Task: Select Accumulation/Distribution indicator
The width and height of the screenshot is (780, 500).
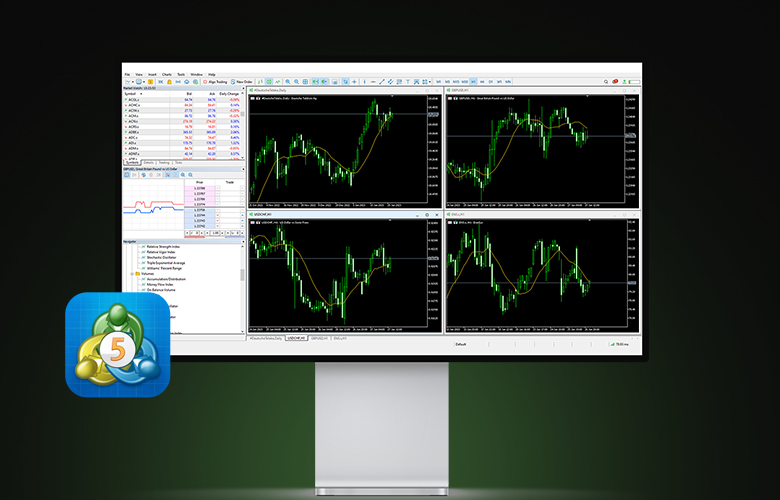Action: click(x=166, y=279)
